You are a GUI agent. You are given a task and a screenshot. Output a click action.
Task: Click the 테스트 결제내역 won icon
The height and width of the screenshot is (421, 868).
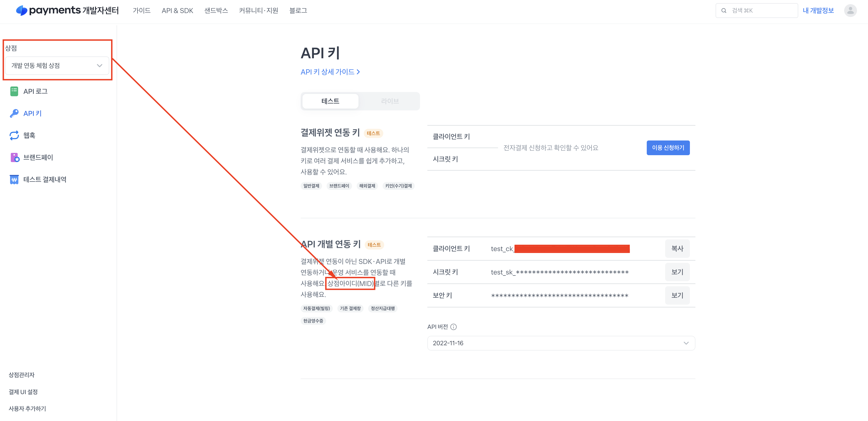point(14,180)
